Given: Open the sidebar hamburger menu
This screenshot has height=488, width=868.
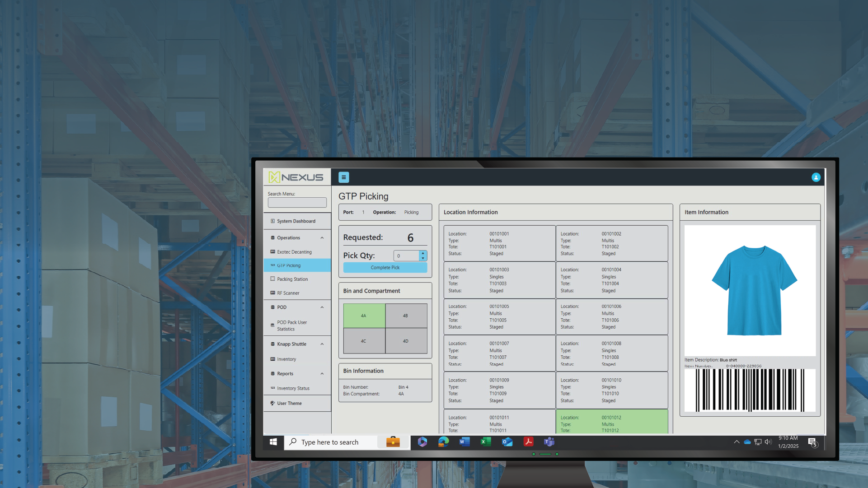Looking at the screenshot, I should [343, 177].
